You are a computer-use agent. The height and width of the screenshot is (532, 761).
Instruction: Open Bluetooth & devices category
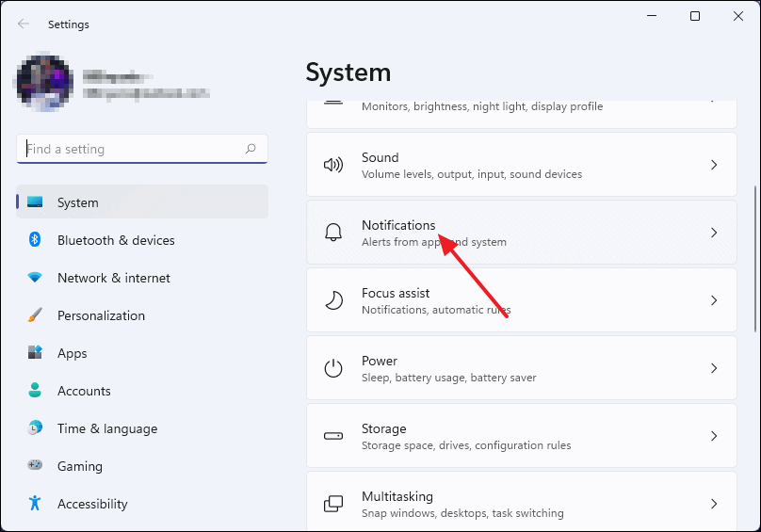pos(142,240)
